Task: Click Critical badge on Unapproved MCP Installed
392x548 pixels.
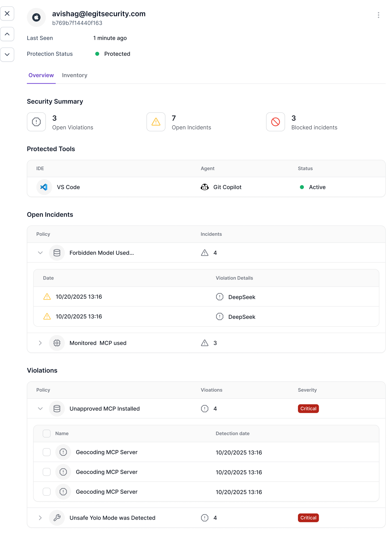Action: [x=308, y=408]
